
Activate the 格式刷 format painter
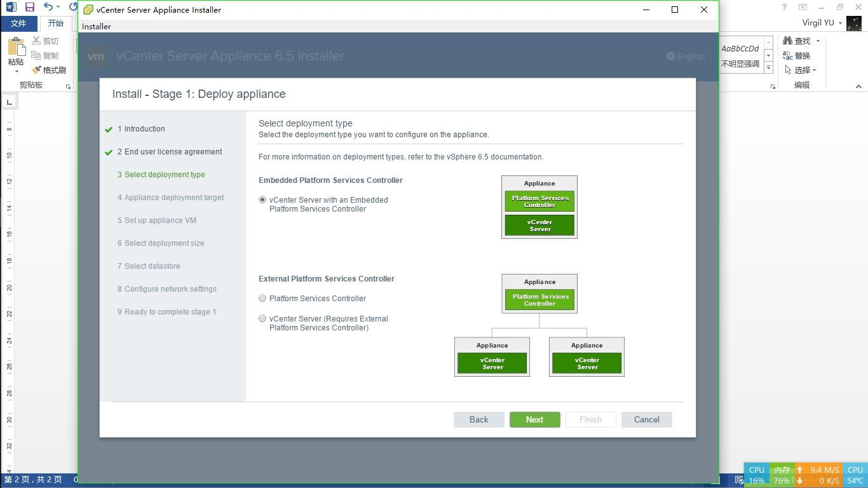pyautogui.click(x=49, y=70)
